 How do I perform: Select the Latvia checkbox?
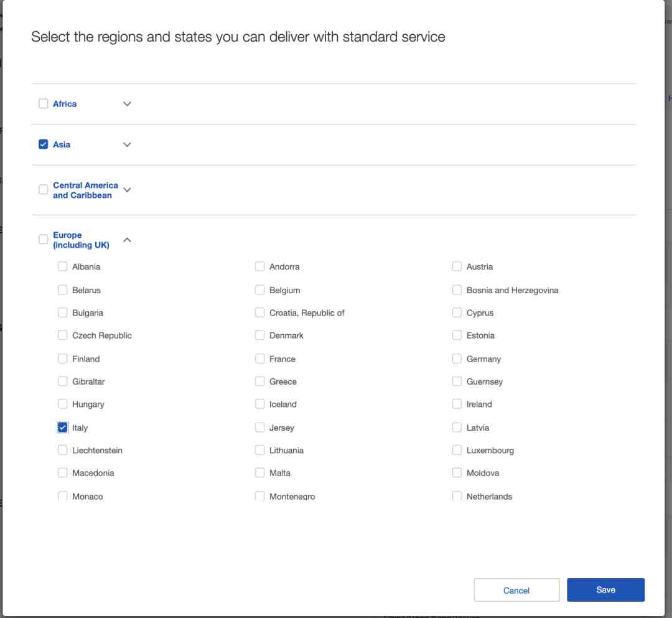tap(457, 428)
